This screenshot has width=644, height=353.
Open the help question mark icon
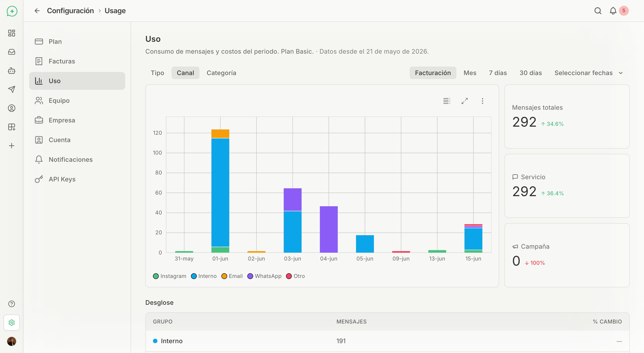click(x=11, y=304)
